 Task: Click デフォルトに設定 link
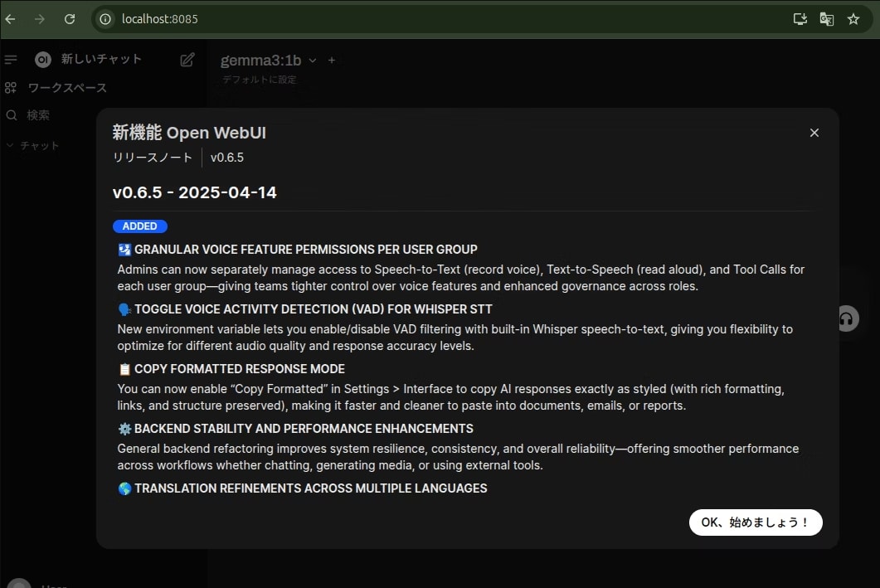pyautogui.click(x=260, y=79)
